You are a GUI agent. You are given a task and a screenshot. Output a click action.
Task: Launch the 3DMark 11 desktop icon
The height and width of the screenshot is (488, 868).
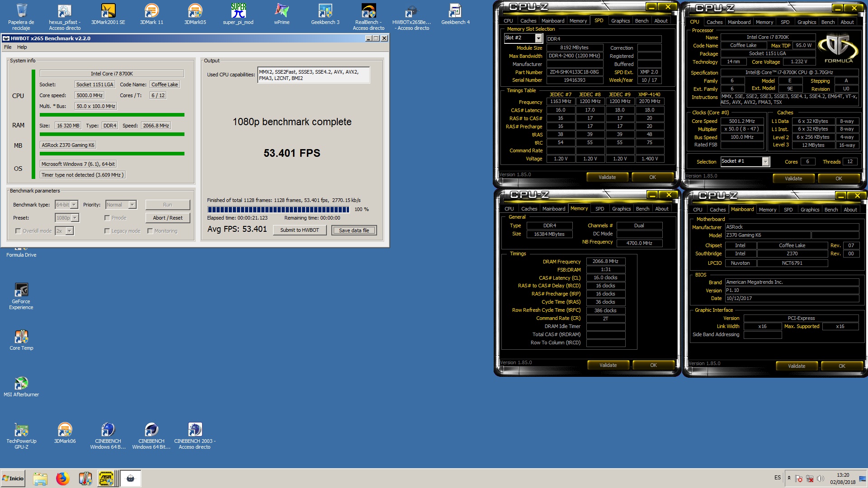(151, 14)
